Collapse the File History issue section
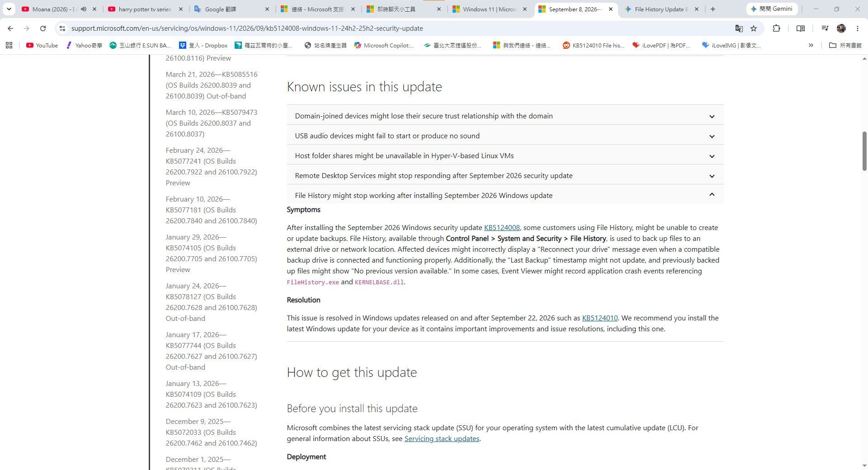868x470 pixels. coord(505,195)
